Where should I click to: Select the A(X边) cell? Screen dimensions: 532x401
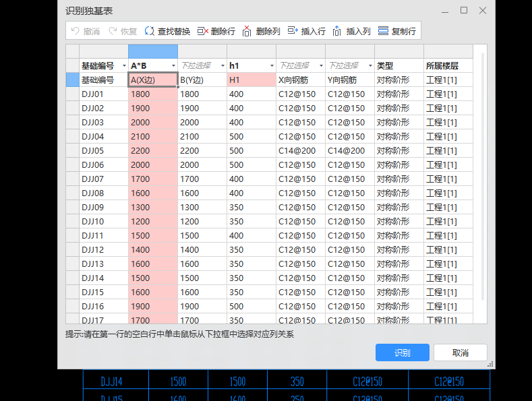pyautogui.click(x=153, y=80)
